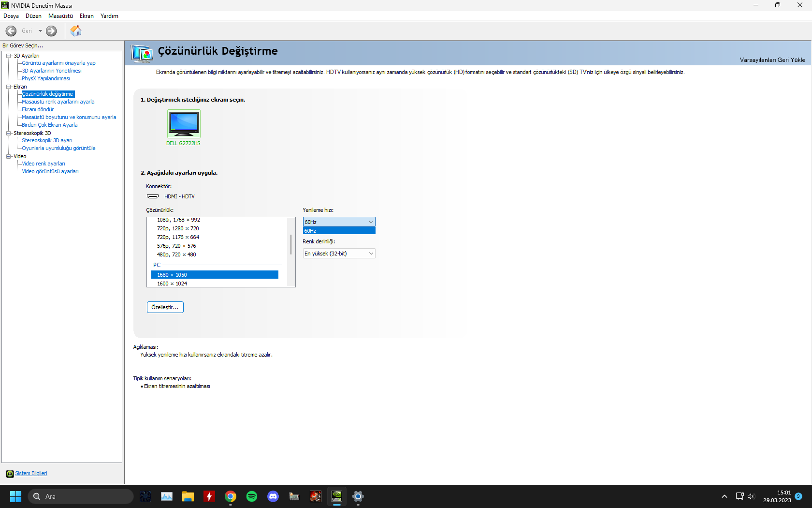Click the Back arrow icon in toolbar

(11, 31)
